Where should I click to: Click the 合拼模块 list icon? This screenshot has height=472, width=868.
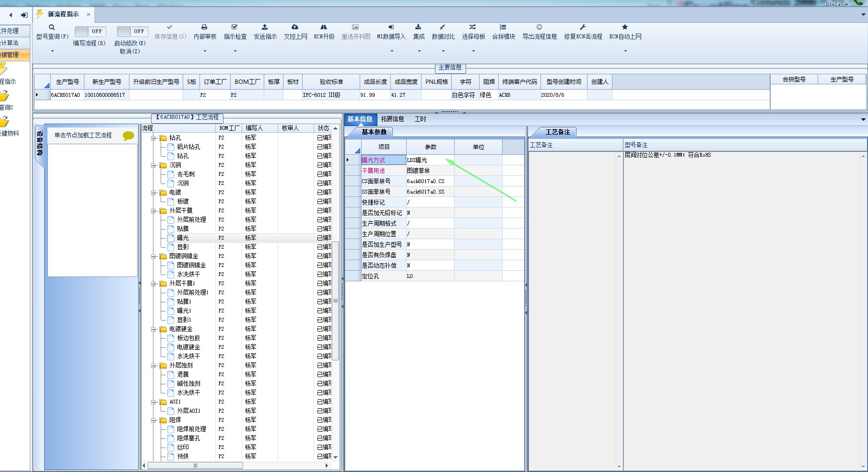503,27
